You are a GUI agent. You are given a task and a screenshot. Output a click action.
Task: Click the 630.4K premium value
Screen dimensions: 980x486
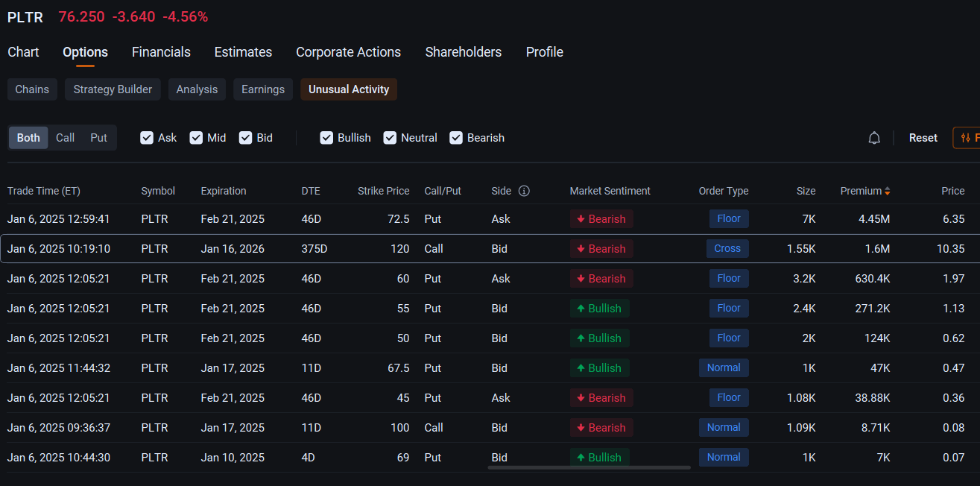pyautogui.click(x=873, y=279)
